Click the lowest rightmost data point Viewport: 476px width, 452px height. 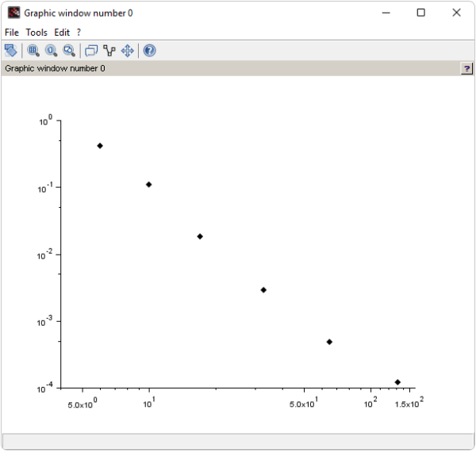point(397,382)
